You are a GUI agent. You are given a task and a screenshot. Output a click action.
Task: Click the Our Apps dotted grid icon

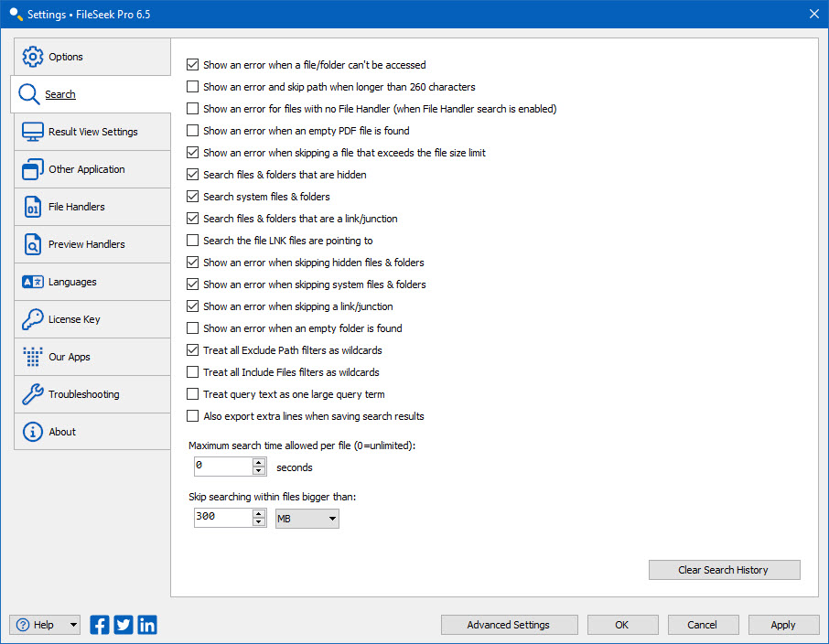click(32, 357)
